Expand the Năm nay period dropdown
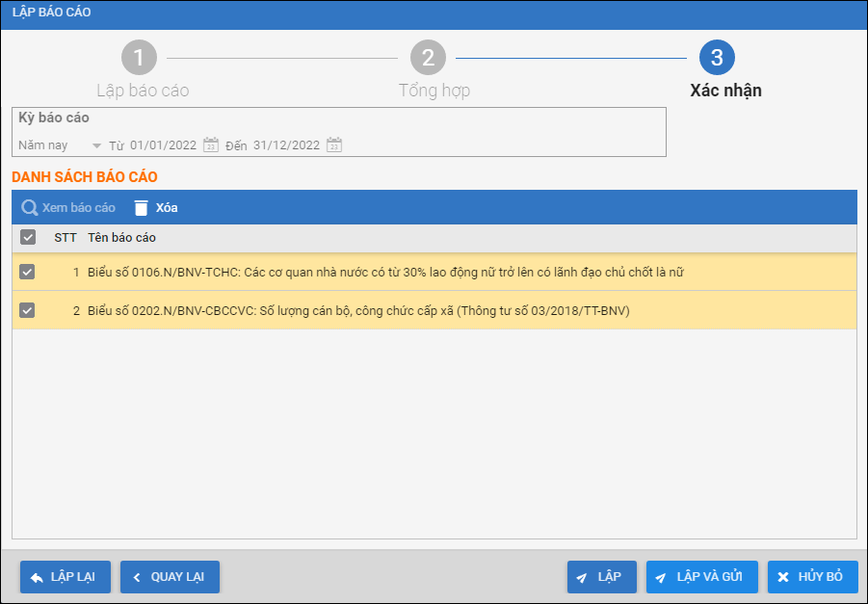The image size is (868, 604). [x=95, y=145]
